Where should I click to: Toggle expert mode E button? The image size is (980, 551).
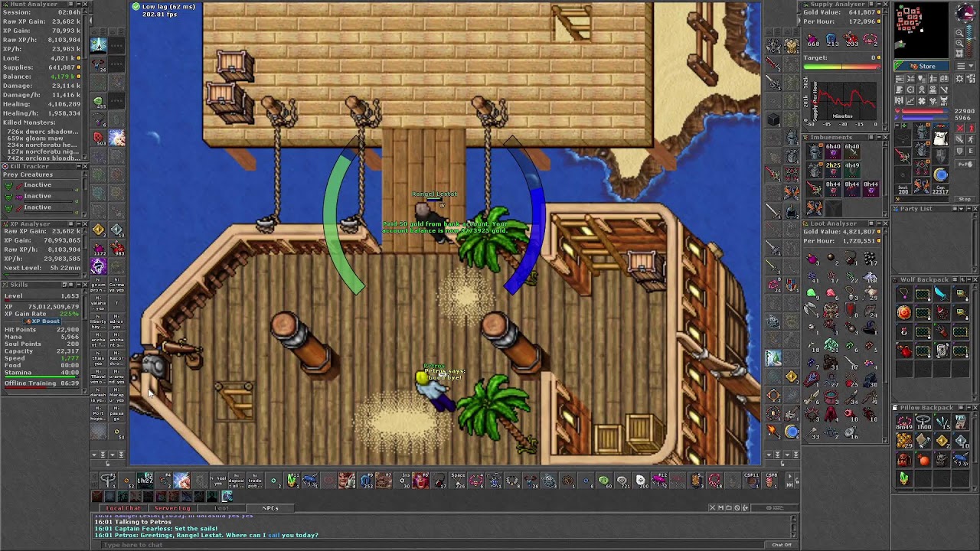click(x=971, y=151)
